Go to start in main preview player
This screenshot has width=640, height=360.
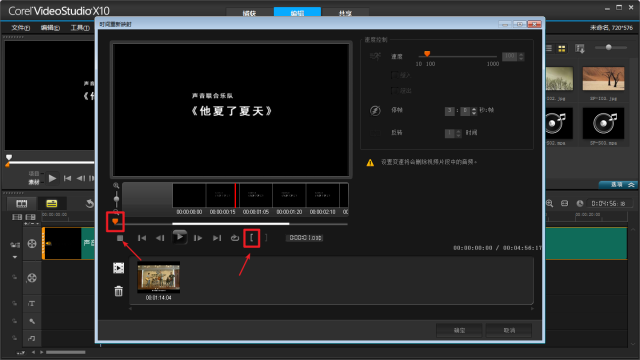point(68,178)
